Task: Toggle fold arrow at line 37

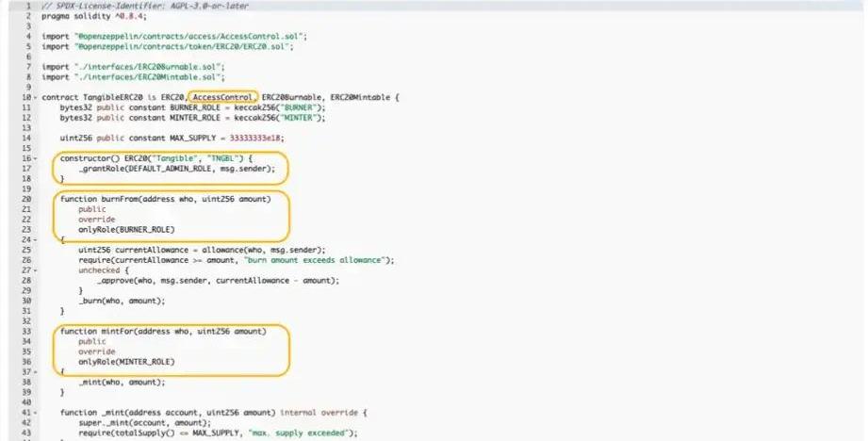Action: [x=35, y=372]
